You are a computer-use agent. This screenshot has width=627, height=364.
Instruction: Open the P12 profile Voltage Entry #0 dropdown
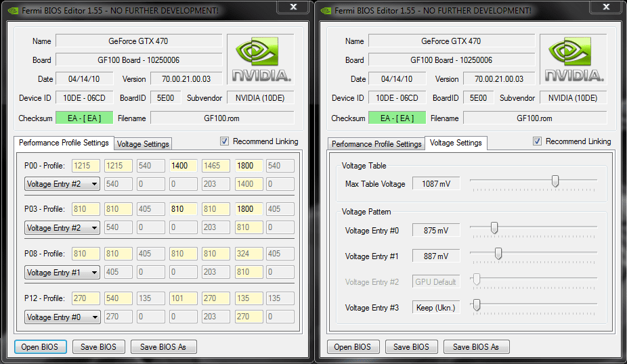pyautogui.click(x=62, y=317)
